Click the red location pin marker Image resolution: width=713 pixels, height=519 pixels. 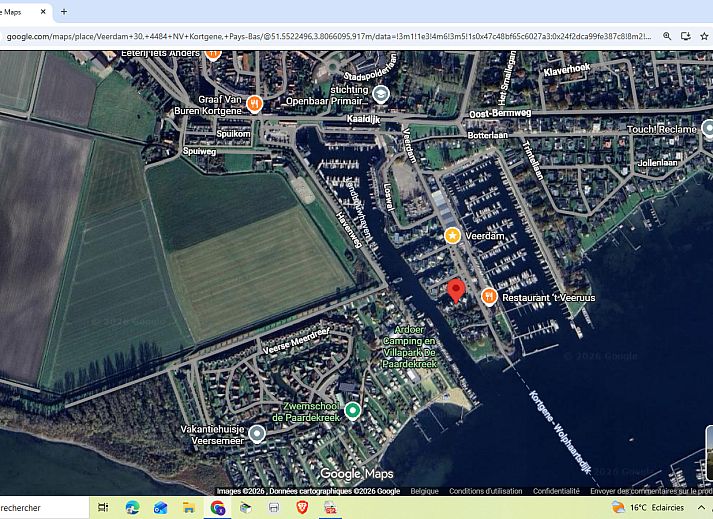[x=456, y=291]
